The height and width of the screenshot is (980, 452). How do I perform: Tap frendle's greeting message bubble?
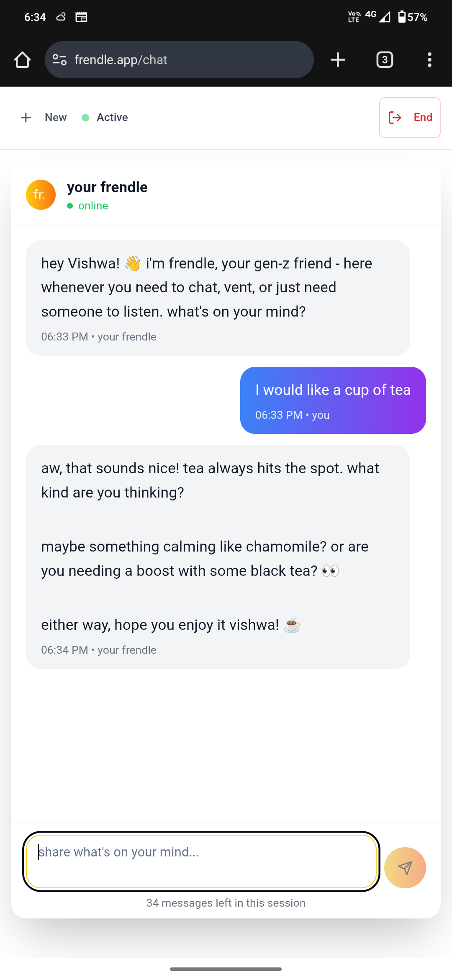tap(218, 298)
